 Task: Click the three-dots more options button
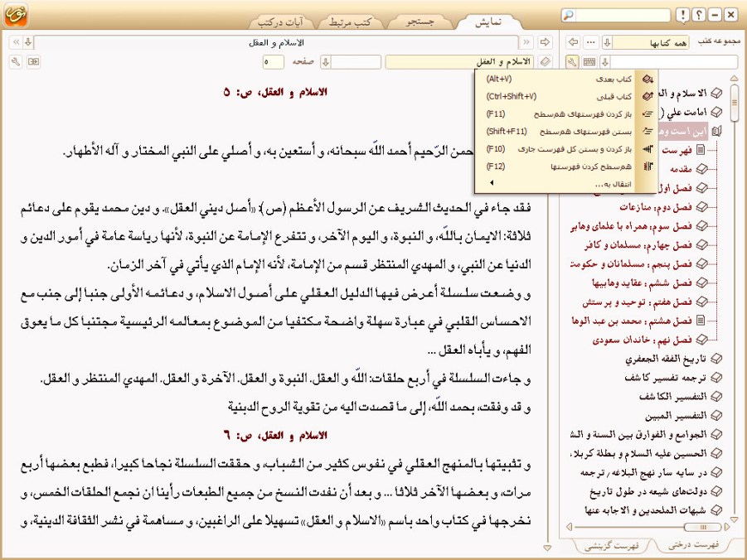tap(591, 42)
